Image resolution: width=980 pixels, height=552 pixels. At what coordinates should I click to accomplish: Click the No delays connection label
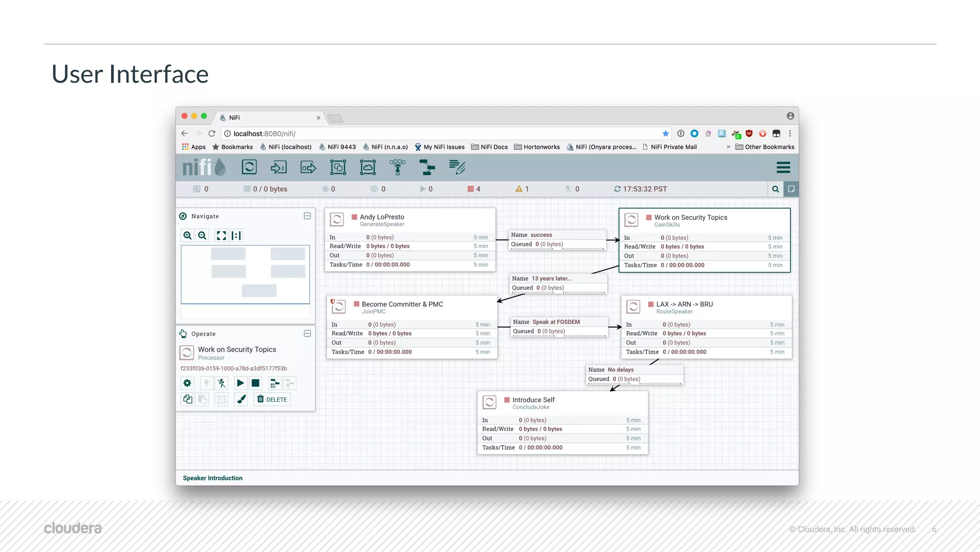tap(635, 374)
